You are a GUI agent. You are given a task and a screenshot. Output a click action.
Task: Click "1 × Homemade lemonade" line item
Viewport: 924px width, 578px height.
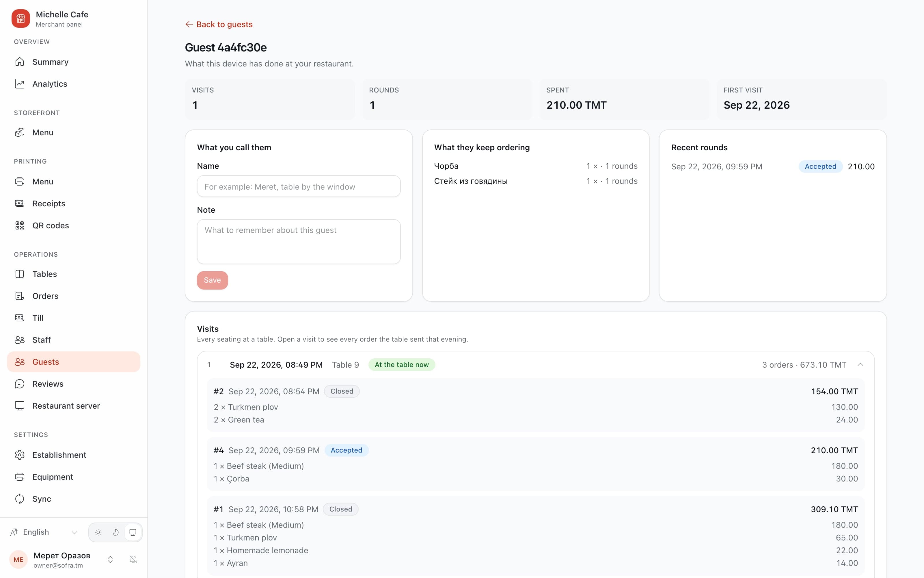tap(261, 551)
